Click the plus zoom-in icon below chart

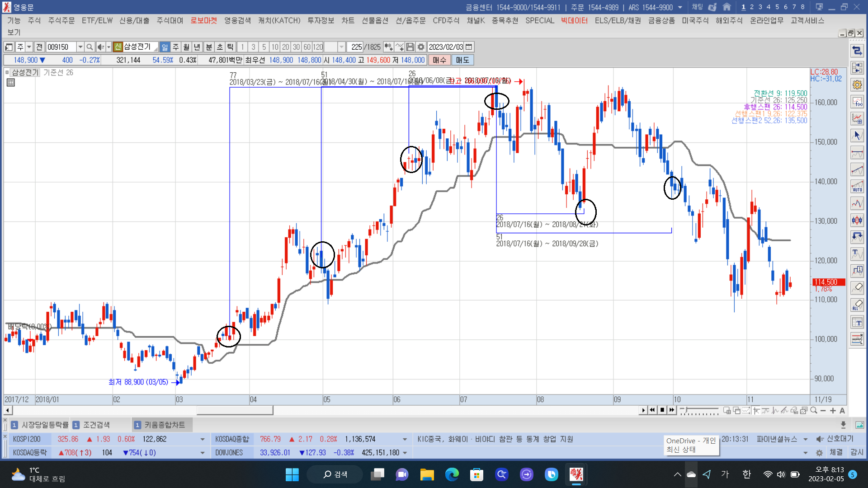coord(833,410)
